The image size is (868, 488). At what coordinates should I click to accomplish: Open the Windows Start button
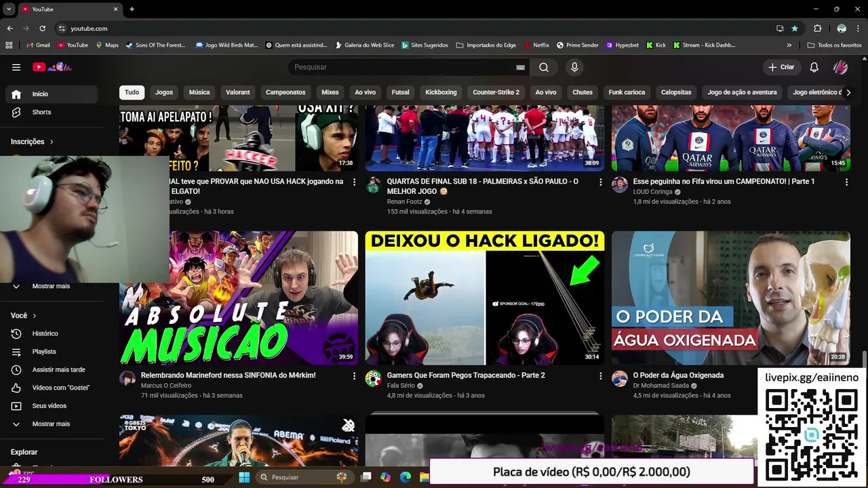(x=244, y=477)
